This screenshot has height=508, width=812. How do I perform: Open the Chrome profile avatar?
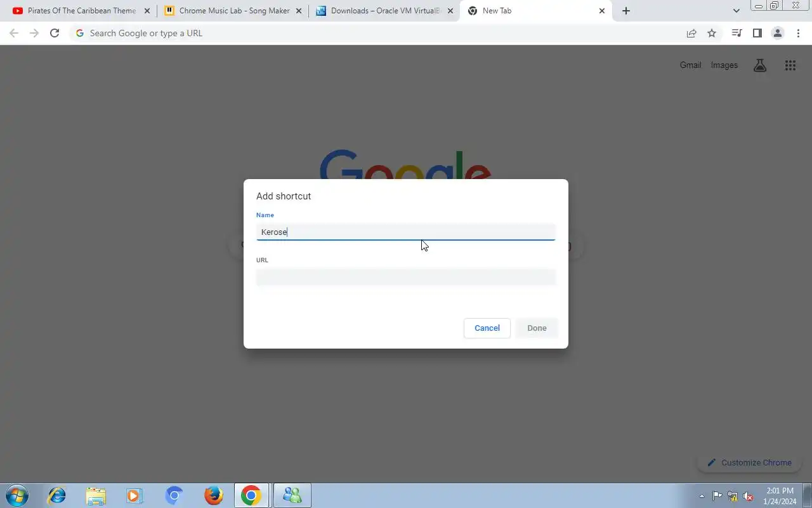tap(778, 33)
